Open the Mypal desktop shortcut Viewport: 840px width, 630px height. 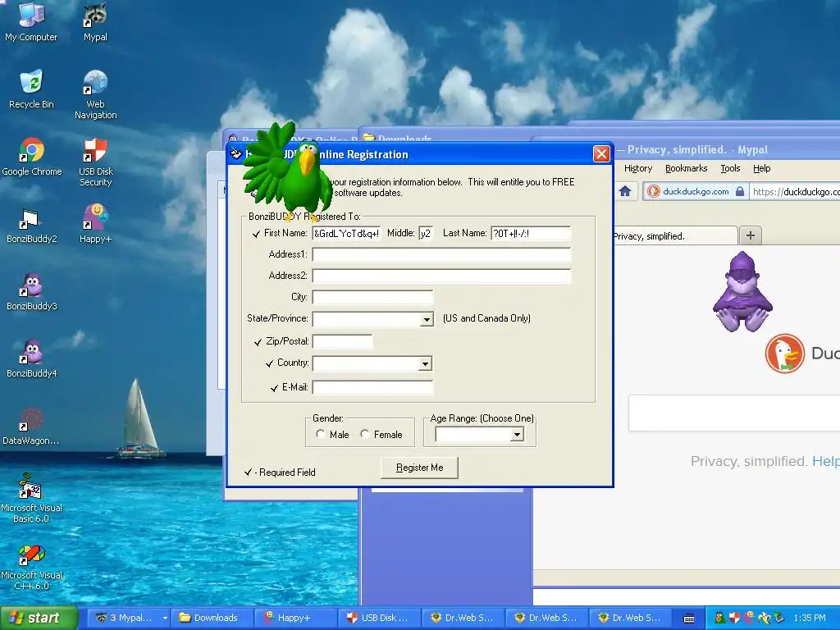95,21
